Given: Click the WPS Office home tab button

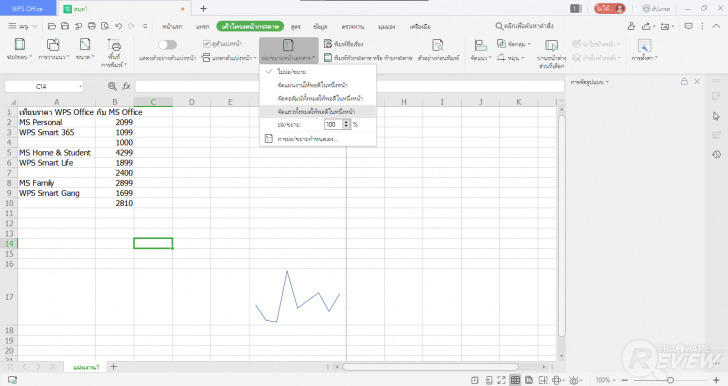Looking at the screenshot, I should click(27, 8).
